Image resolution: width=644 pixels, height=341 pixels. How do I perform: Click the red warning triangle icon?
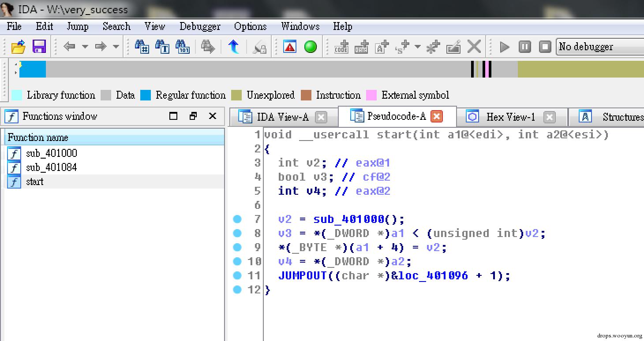[290, 47]
